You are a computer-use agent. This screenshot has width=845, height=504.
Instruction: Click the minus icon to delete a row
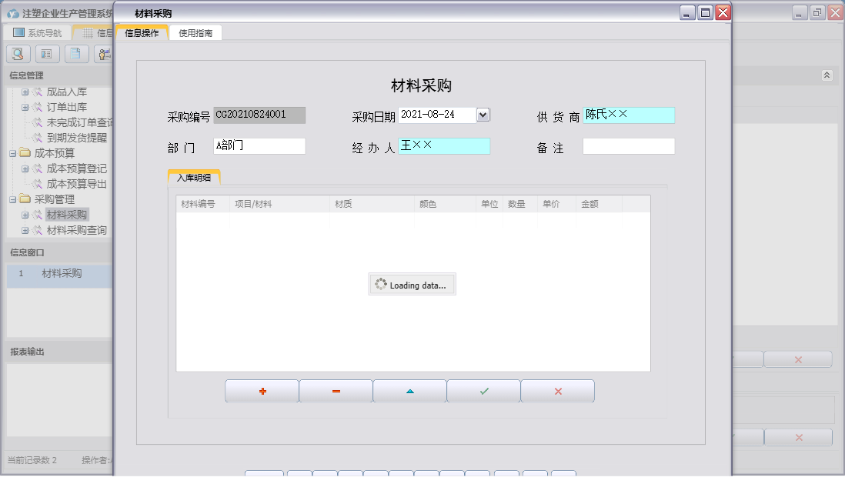click(x=336, y=391)
